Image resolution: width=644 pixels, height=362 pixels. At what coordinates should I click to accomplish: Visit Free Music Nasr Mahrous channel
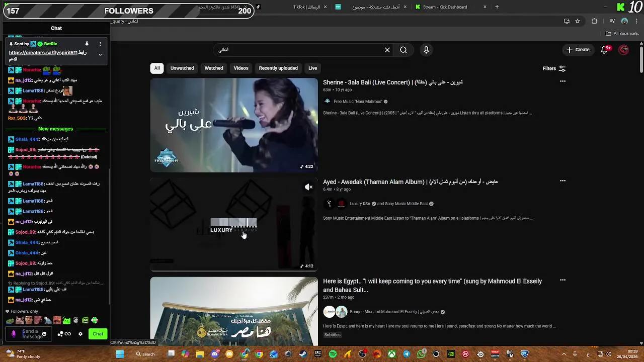coord(358,102)
